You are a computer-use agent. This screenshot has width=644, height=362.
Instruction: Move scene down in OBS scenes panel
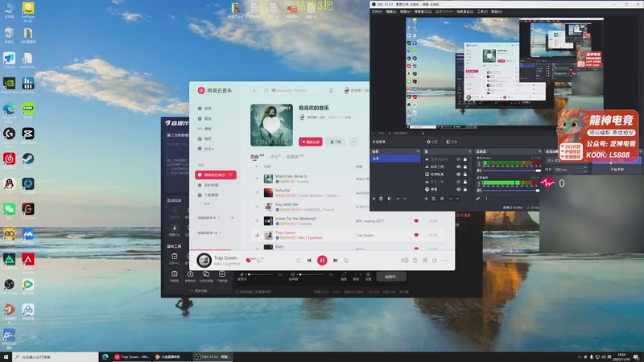[405, 199]
